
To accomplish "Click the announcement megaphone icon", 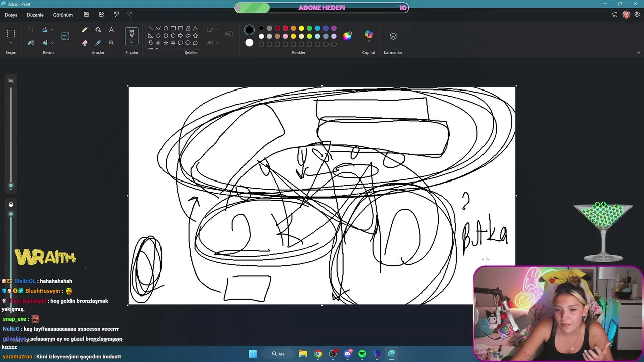I will (x=614, y=15).
